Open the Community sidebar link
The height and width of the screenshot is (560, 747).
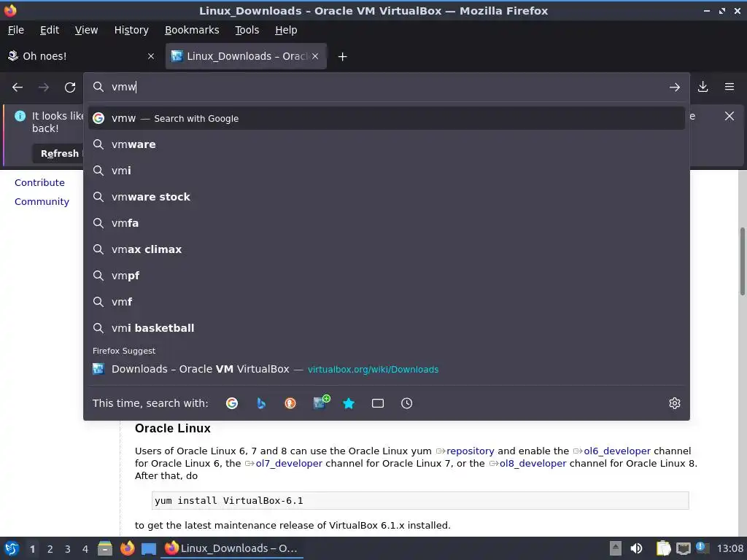[x=42, y=201]
